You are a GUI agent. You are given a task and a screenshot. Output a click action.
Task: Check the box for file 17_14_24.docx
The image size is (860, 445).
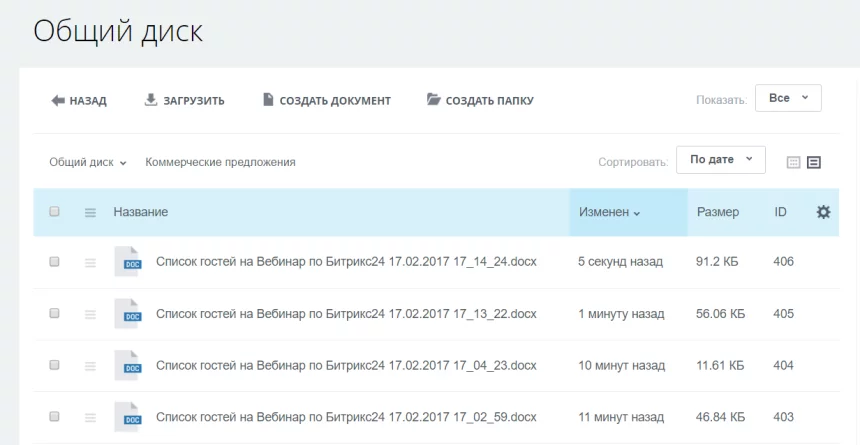[55, 262]
